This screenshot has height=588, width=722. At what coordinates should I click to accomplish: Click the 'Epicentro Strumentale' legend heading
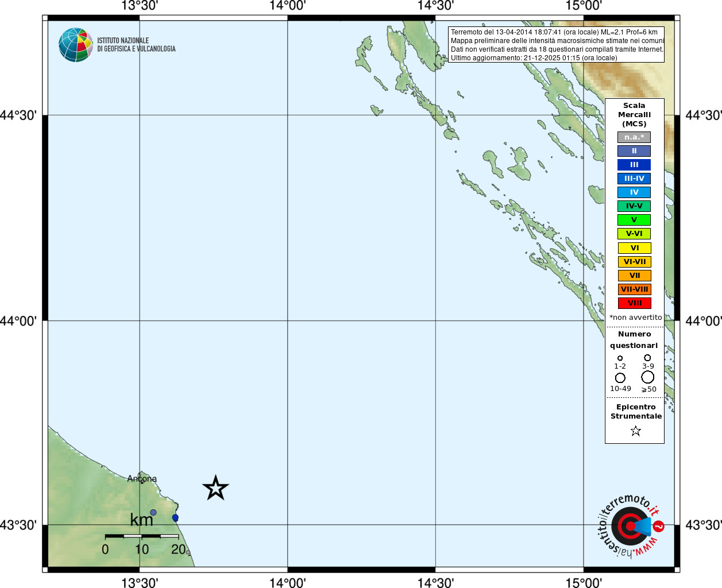coord(636,412)
